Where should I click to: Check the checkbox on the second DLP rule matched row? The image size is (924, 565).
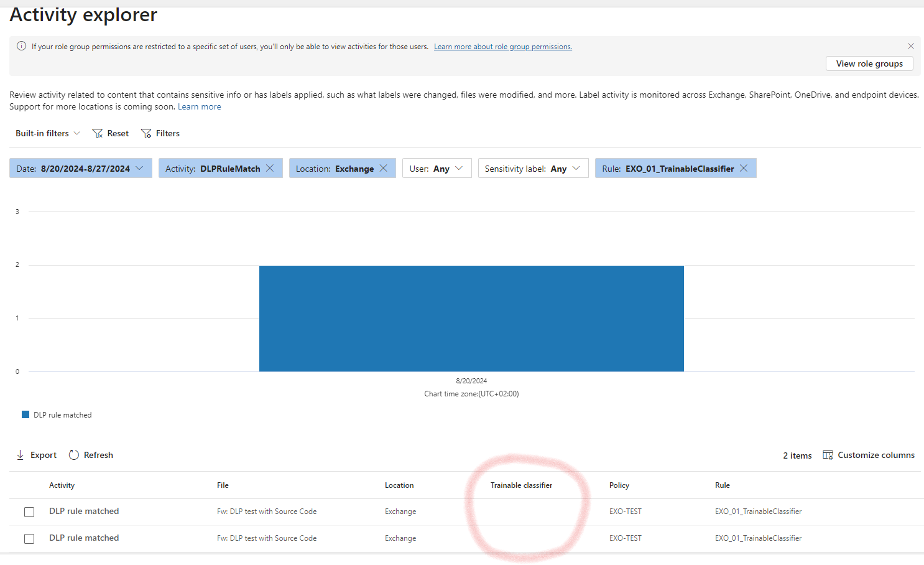point(29,538)
